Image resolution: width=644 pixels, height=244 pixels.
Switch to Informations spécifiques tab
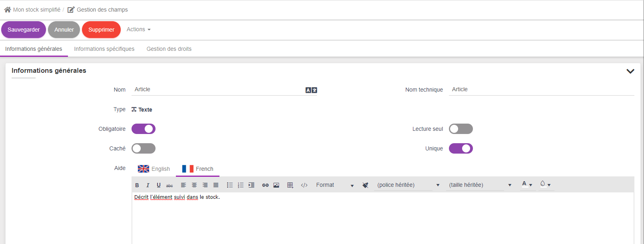pyautogui.click(x=104, y=49)
